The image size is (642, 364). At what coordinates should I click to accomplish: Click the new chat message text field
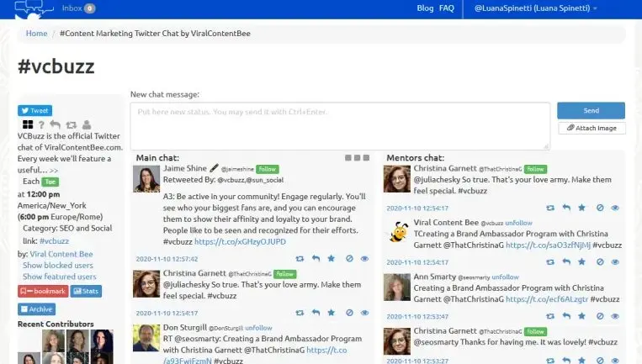tap(340, 124)
